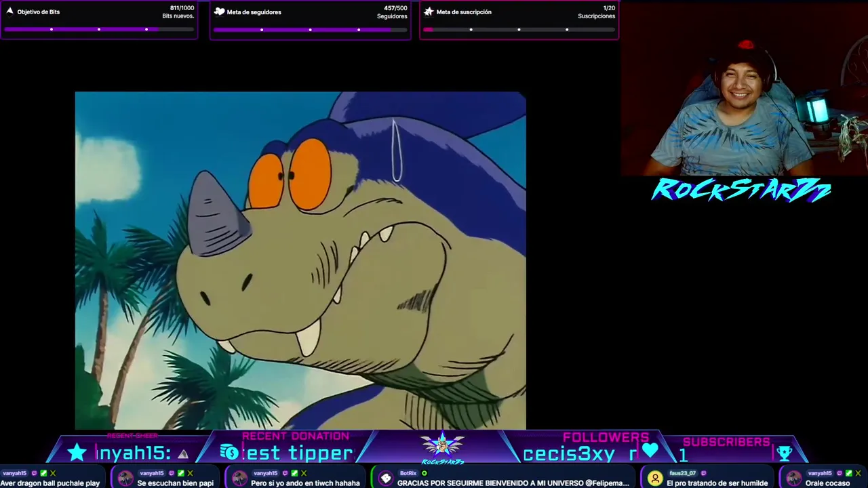The image size is (868, 488).
Task: Click the coin stack icon in Recent Donation
Action: coord(229,453)
